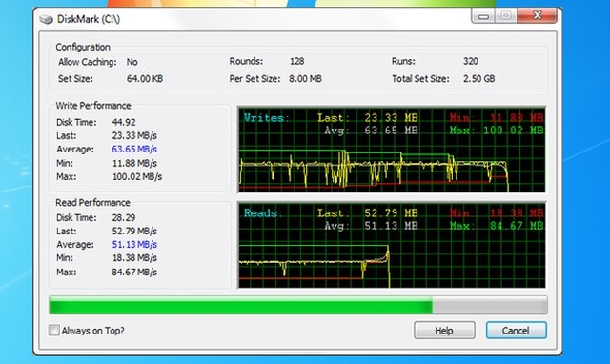The image size is (610, 364).
Task: Select the write Average value 63.65 MB/s
Action: click(x=134, y=149)
